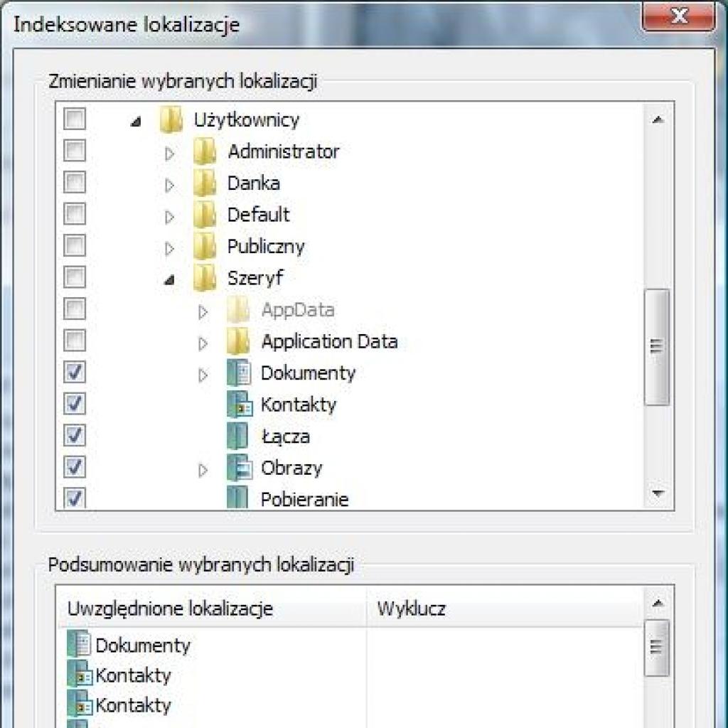Click summary list scroll up arrow
The image size is (728, 728).
(x=658, y=604)
